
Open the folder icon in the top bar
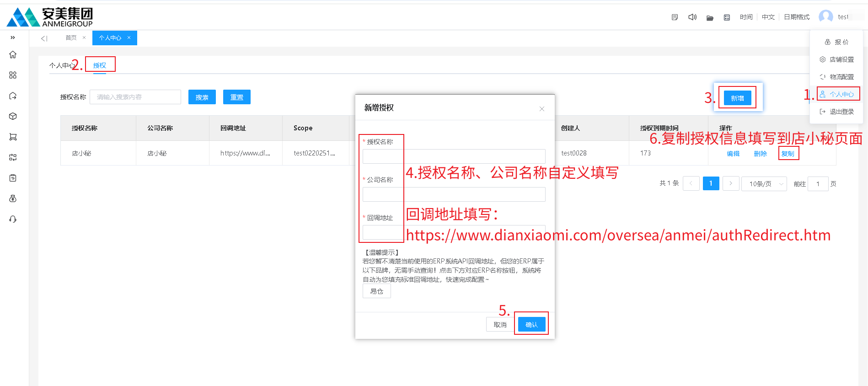[x=710, y=18]
